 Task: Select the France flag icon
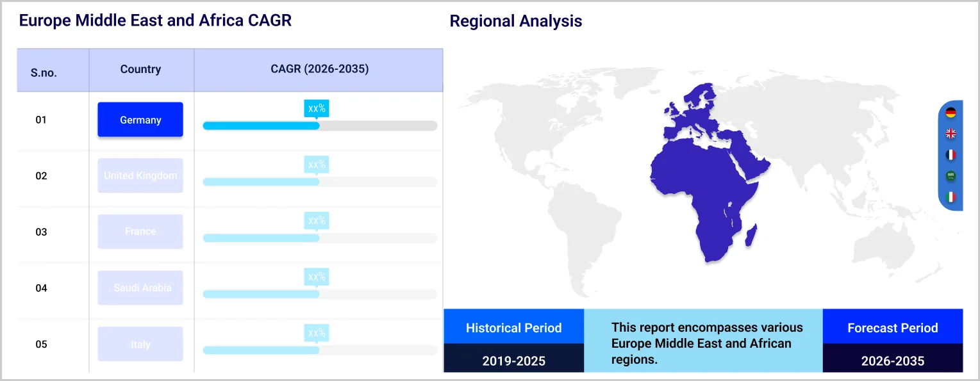(951, 155)
